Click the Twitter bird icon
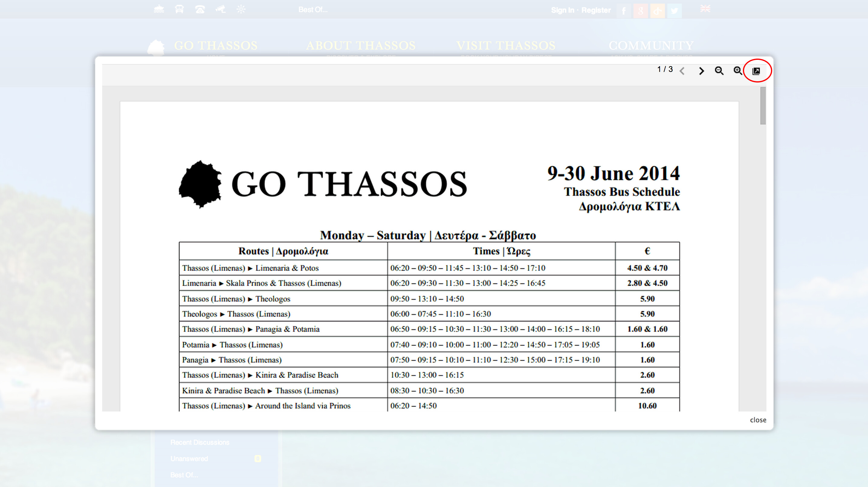 (674, 11)
